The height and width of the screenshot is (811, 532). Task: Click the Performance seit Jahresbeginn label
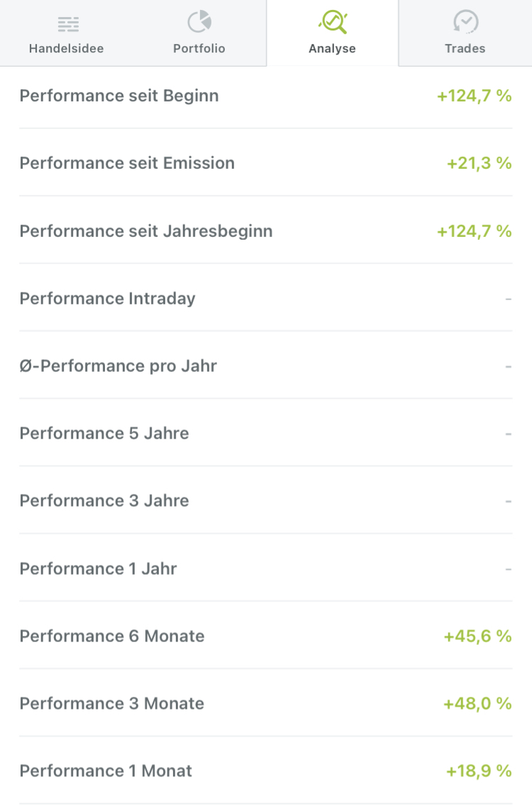coord(146,231)
